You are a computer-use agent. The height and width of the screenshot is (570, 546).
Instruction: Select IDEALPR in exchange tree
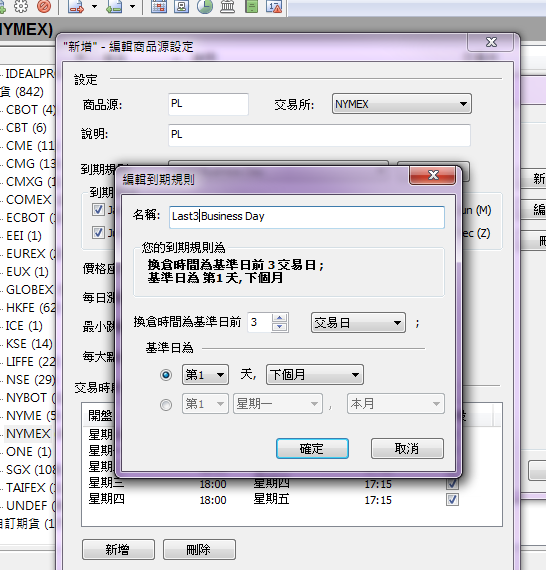[x=30, y=74]
